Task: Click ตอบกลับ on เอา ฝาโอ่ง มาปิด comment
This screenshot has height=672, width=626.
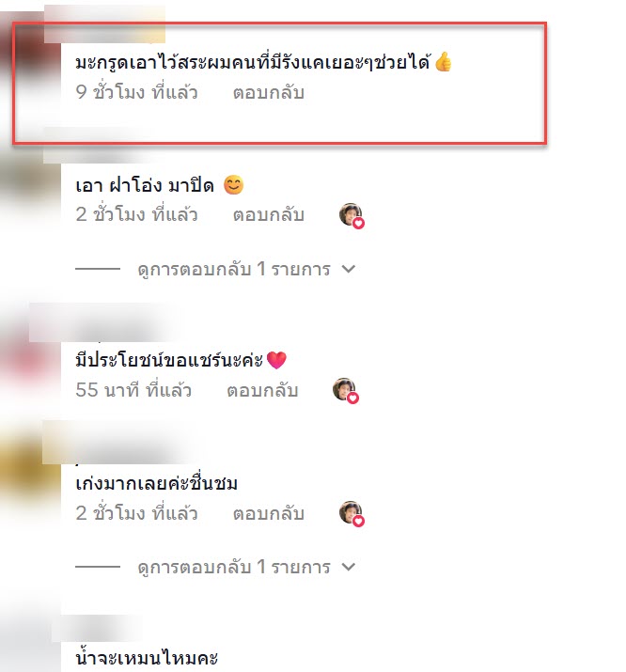Action: pyautogui.click(x=269, y=214)
